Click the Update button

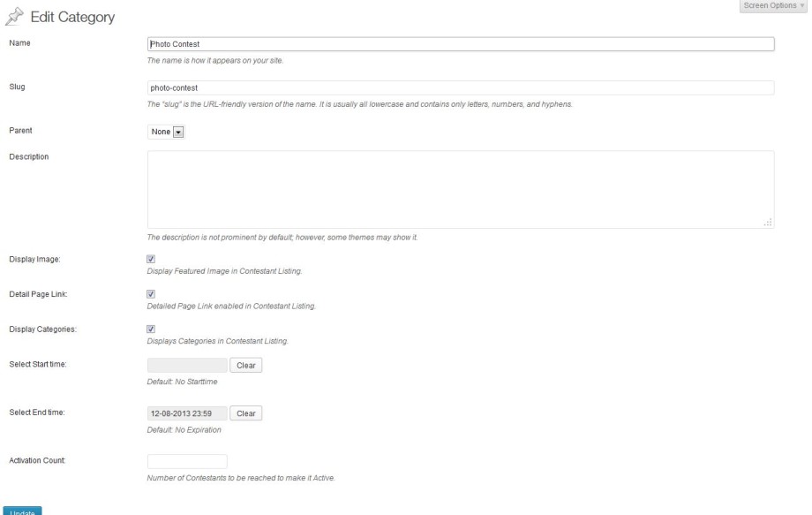click(x=22, y=511)
